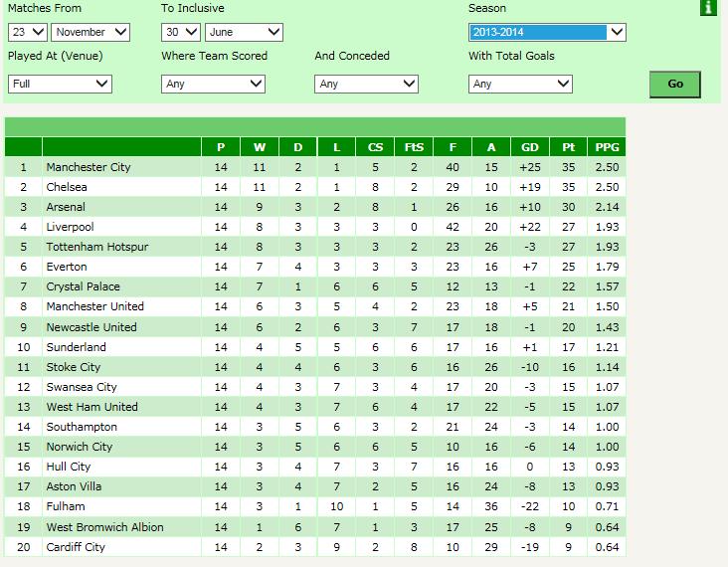Open the And Conceded dropdown
Image resolution: width=728 pixels, height=567 pixels.
(x=367, y=84)
